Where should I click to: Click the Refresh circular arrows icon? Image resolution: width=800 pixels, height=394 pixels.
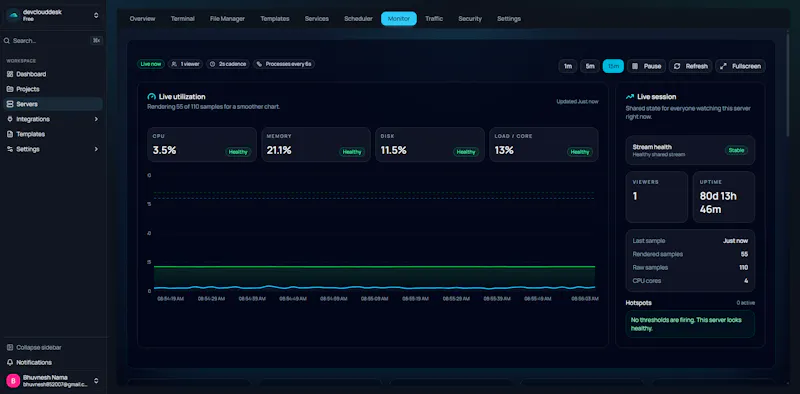677,66
